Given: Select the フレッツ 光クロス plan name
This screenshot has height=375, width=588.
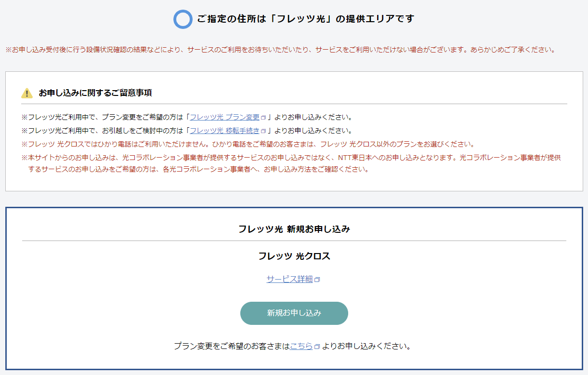Looking at the screenshot, I should (x=294, y=257).
